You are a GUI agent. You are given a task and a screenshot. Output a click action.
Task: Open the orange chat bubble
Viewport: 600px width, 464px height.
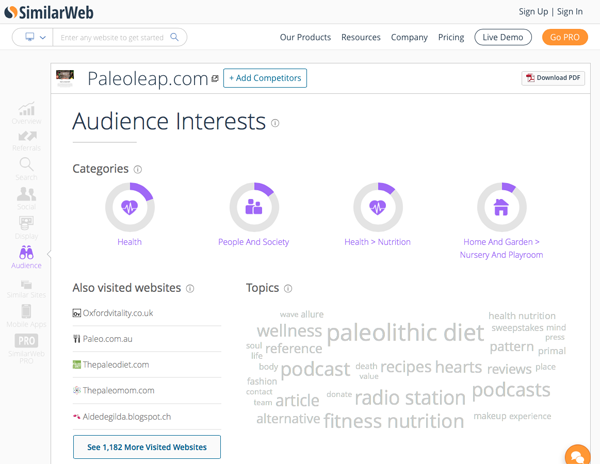pos(577,456)
